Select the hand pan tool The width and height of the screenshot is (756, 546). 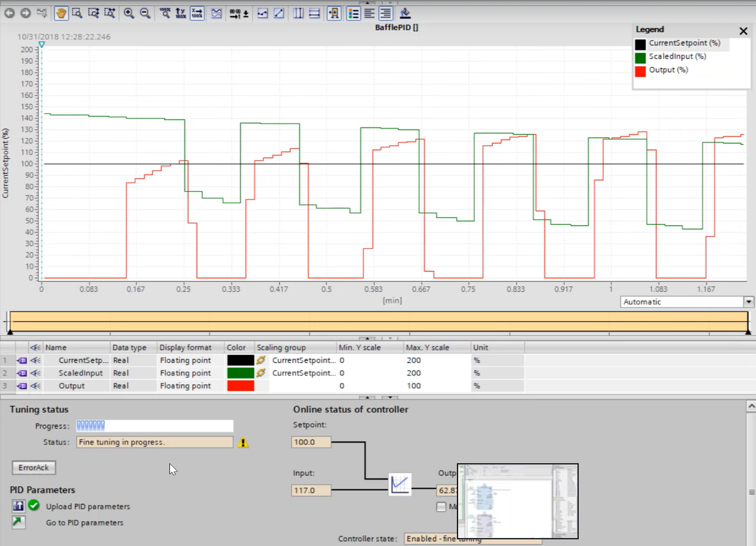coord(62,13)
